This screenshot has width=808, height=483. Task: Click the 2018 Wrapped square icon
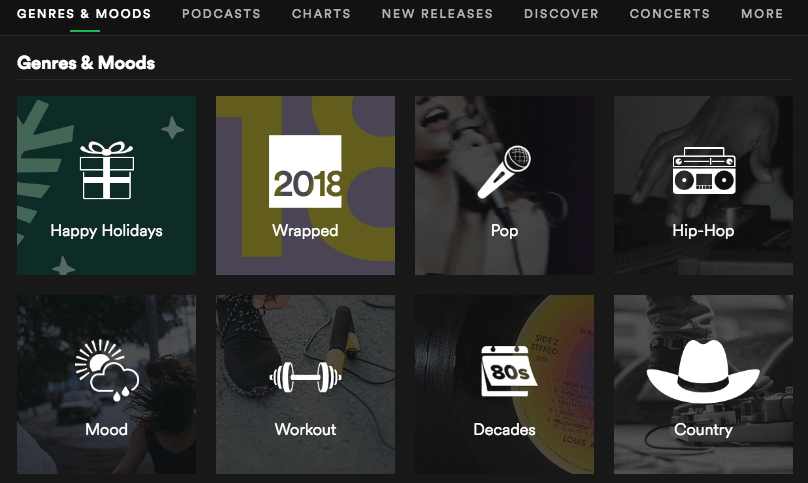point(305,171)
